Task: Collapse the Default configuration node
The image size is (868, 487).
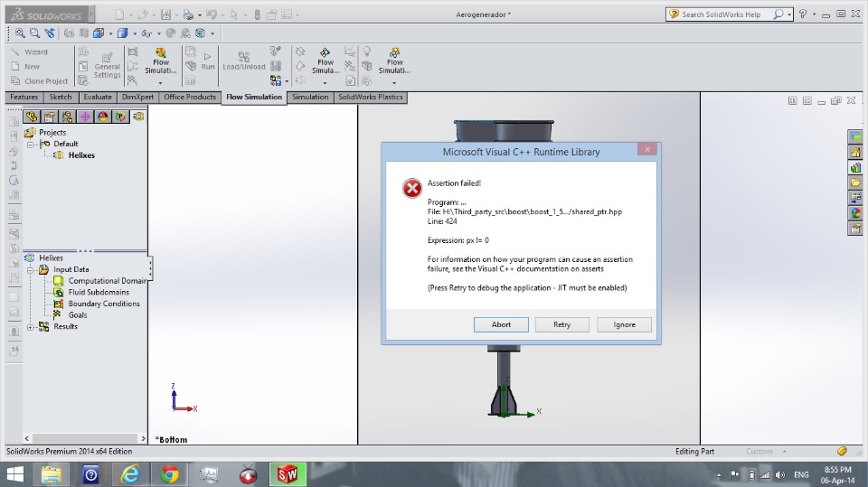Action: [31, 144]
